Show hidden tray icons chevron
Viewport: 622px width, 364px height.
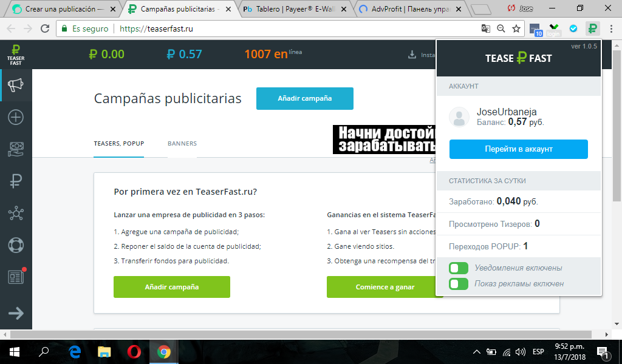pyautogui.click(x=477, y=352)
